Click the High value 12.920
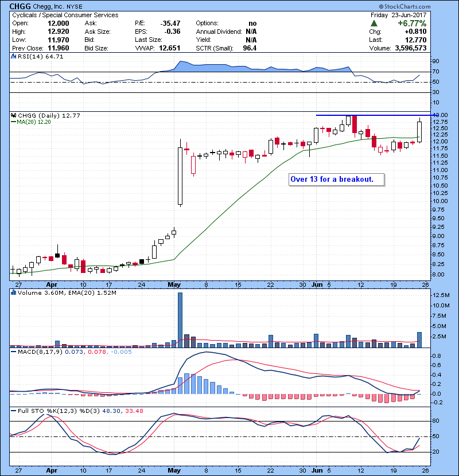 coord(59,32)
